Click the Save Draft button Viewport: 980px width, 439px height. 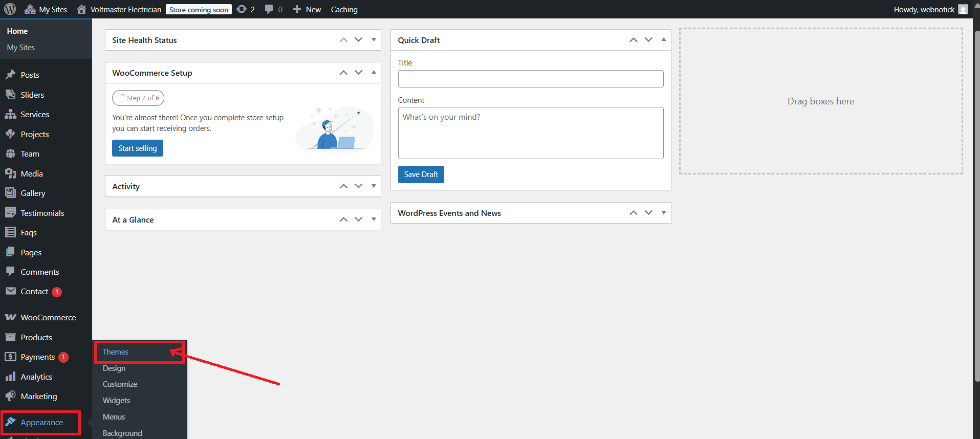(x=421, y=174)
